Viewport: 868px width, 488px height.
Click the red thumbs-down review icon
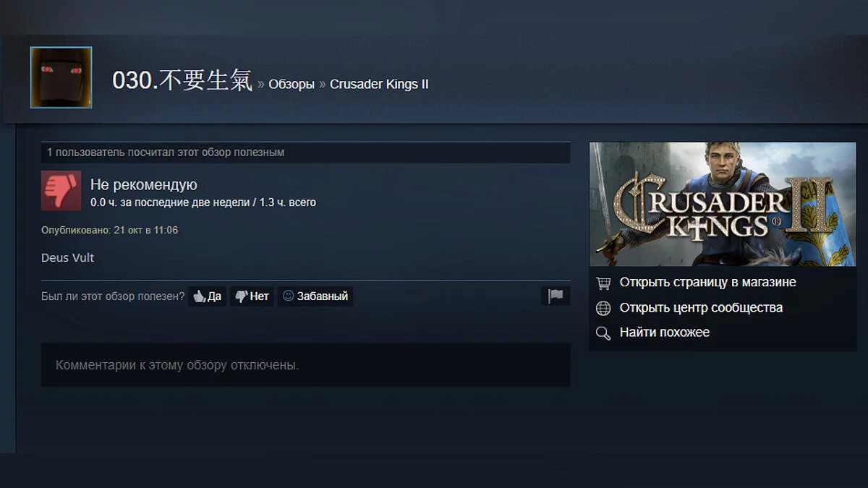click(61, 191)
